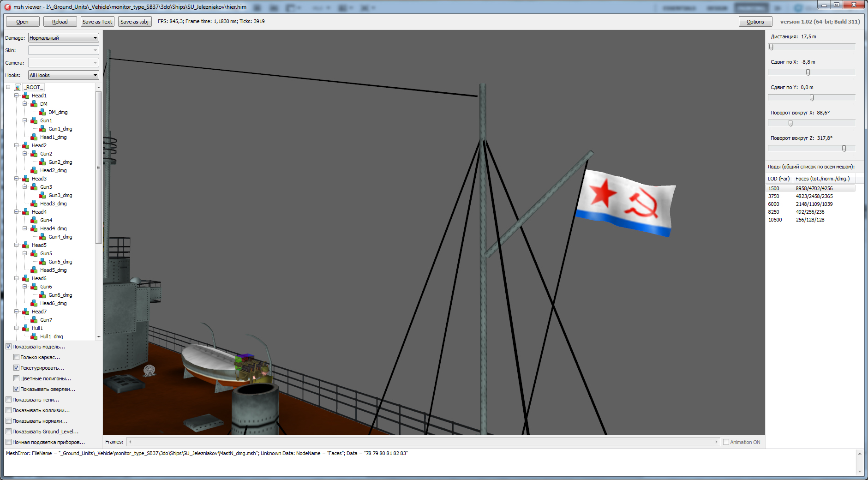Open the Hooks dropdown list
Screen dimensions: 868x480
[x=64, y=75]
